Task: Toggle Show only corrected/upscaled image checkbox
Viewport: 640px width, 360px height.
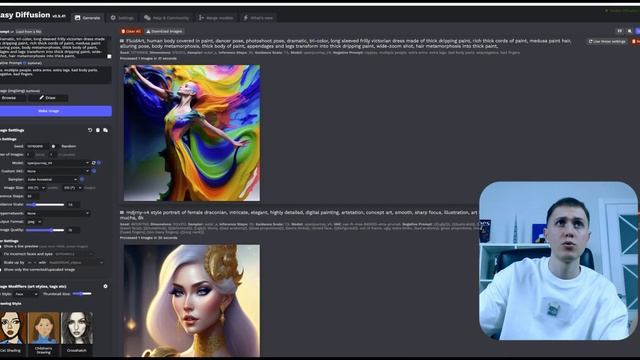Action: coord(1,270)
